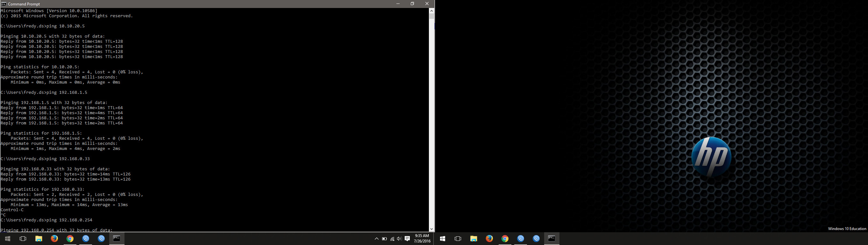Show hidden system tray icons
This screenshot has height=245, width=868.
tap(376, 239)
